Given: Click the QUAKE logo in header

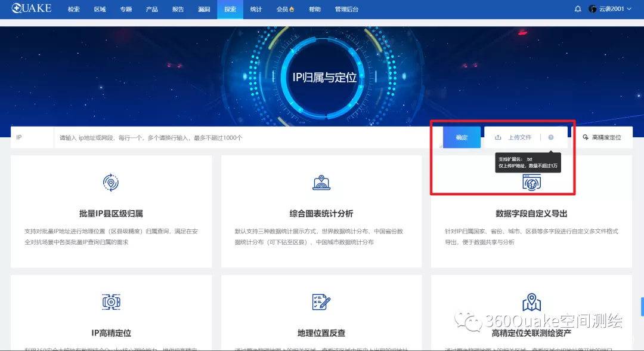Looking at the screenshot, I should [31, 9].
